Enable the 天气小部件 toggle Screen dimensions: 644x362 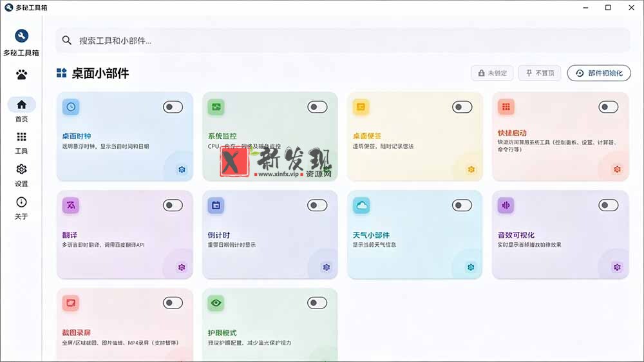coord(462,205)
